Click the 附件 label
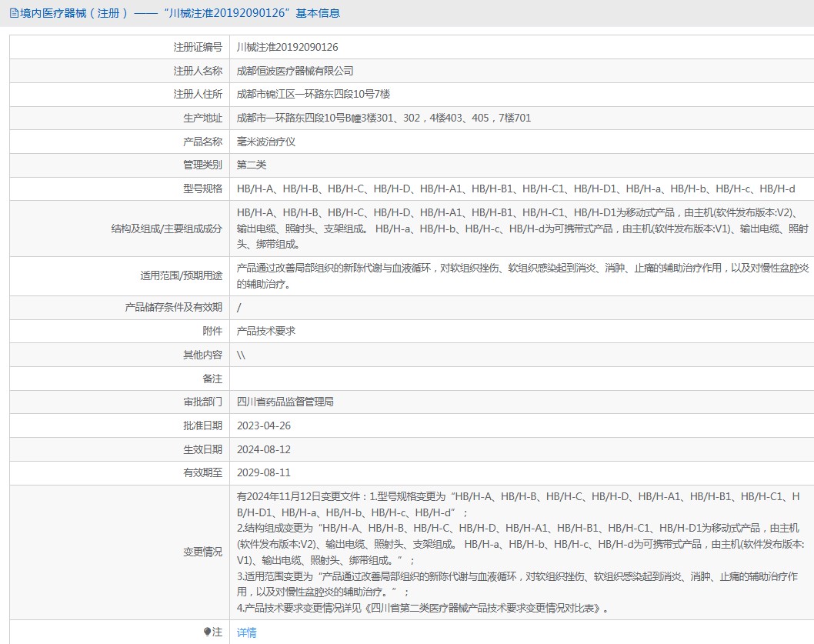 [212, 331]
